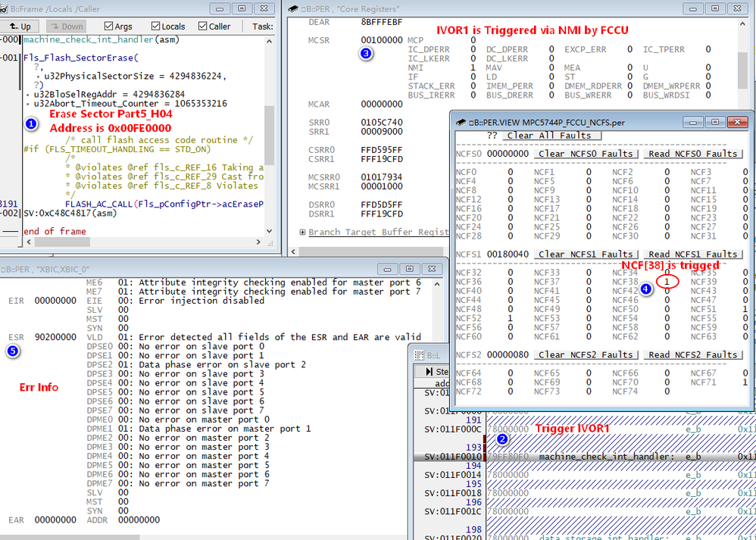The height and width of the screenshot is (540, 756).
Task: Click Read NCFS2 Faults button
Action: click(x=693, y=355)
